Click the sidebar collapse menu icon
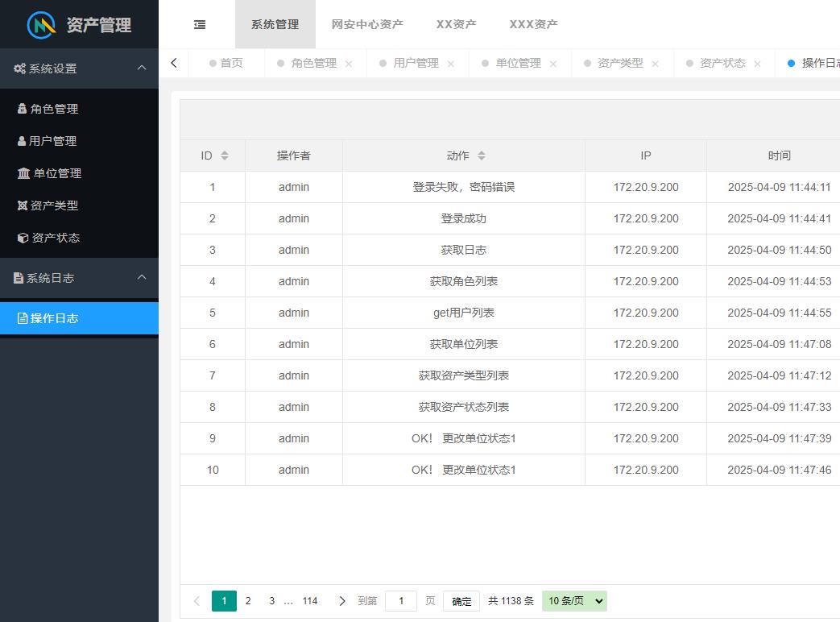The height and width of the screenshot is (622, 840). pos(200,25)
